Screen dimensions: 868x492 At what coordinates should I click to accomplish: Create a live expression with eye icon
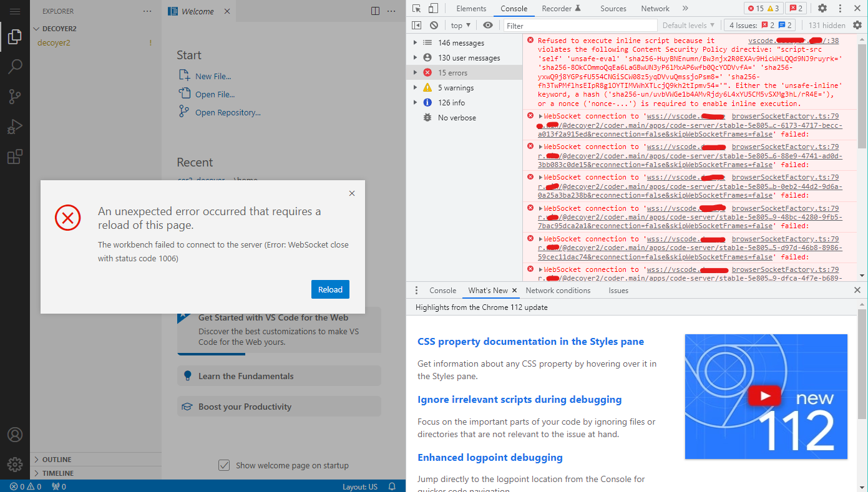tap(488, 26)
